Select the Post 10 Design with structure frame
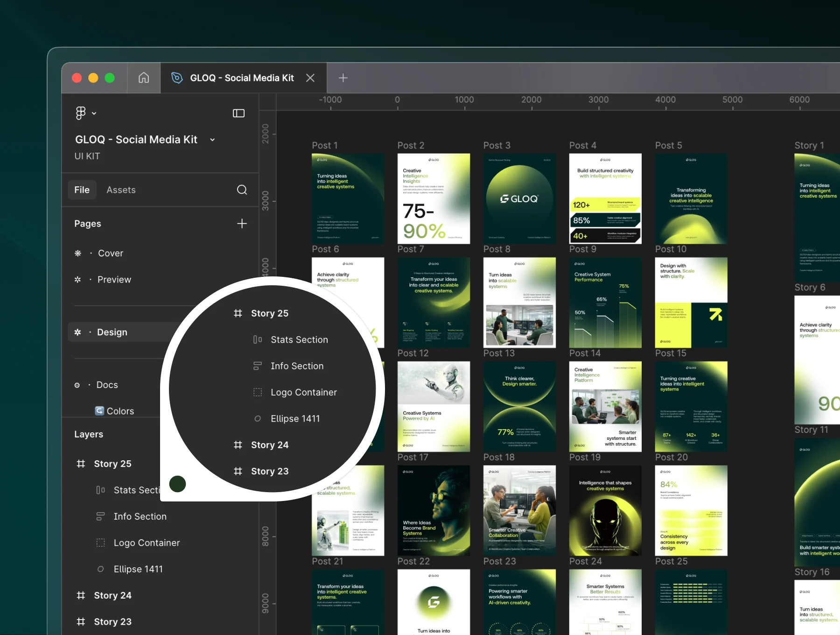This screenshot has height=635, width=840. pyautogui.click(x=691, y=303)
